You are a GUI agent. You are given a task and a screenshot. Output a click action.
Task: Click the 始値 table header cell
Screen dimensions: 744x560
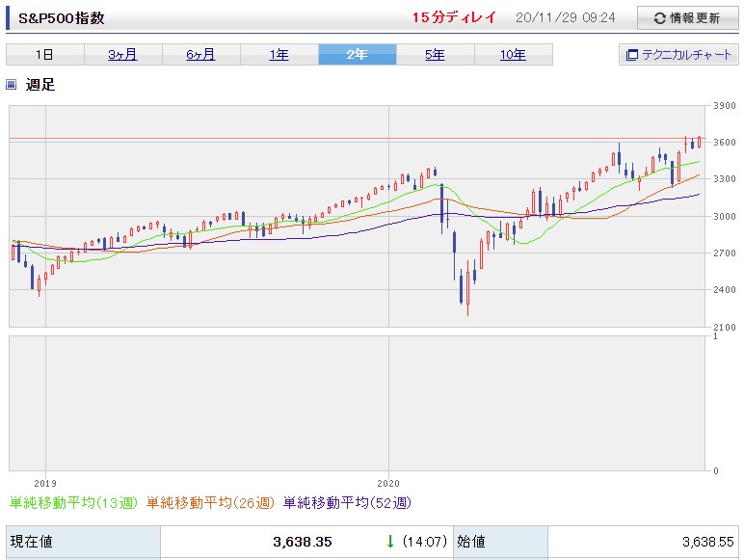click(500, 542)
